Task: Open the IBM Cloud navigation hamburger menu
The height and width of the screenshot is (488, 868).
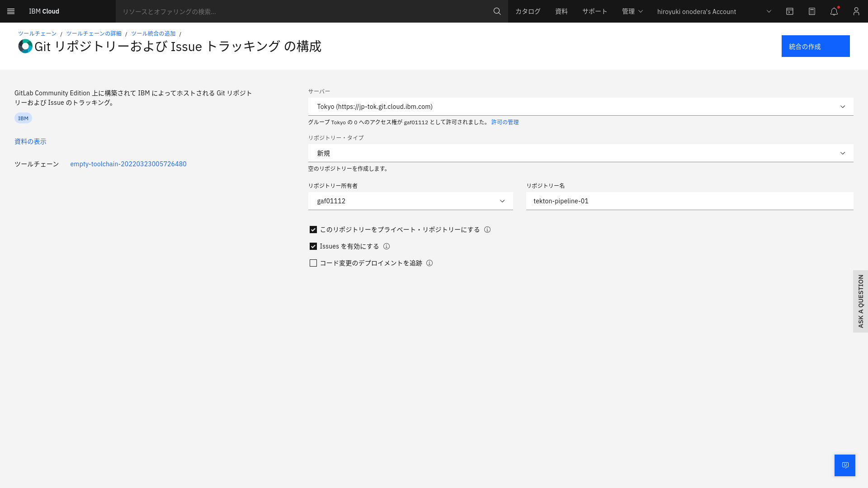Action: (x=11, y=11)
